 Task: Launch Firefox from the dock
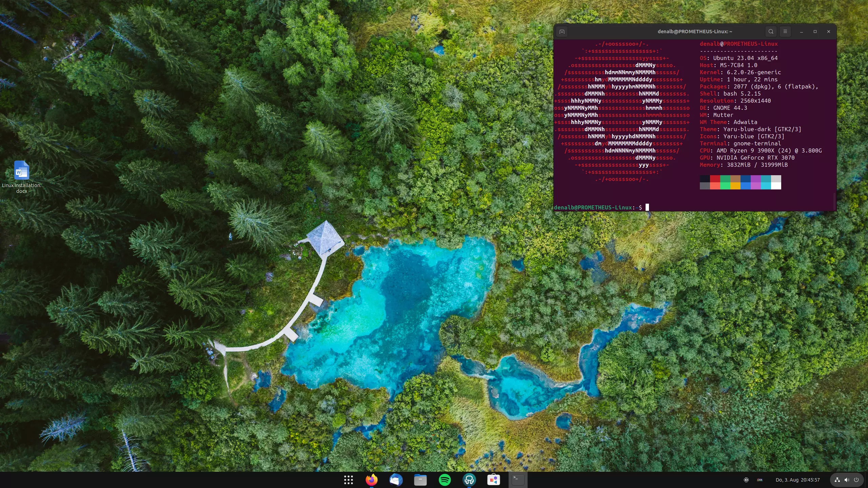[372, 480]
